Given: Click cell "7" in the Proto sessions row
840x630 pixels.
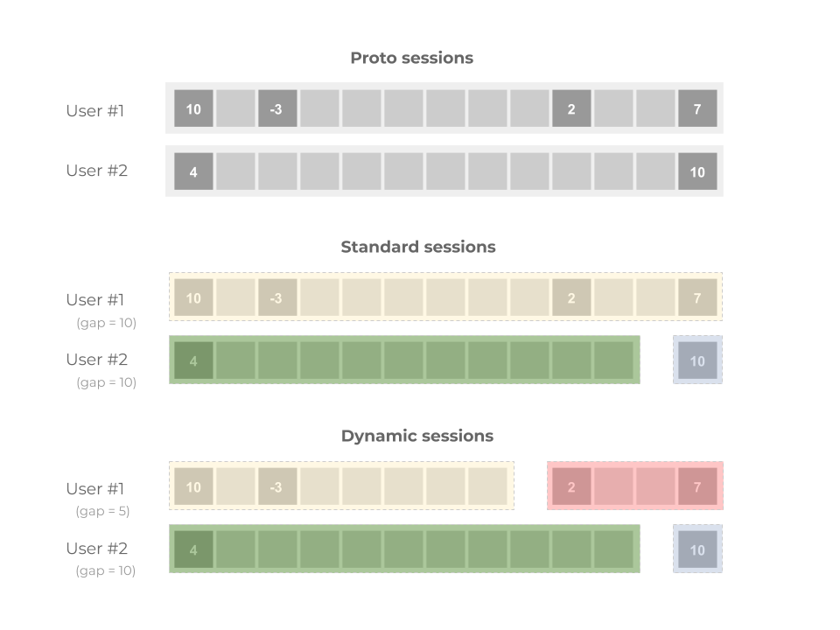Looking at the screenshot, I should pyautogui.click(x=697, y=109).
